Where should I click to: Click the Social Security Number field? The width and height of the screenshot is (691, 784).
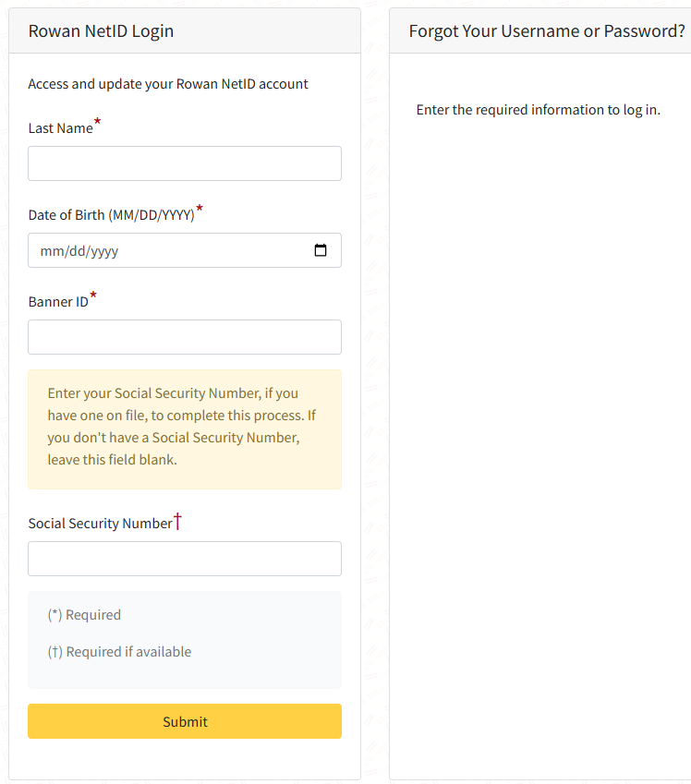point(185,559)
